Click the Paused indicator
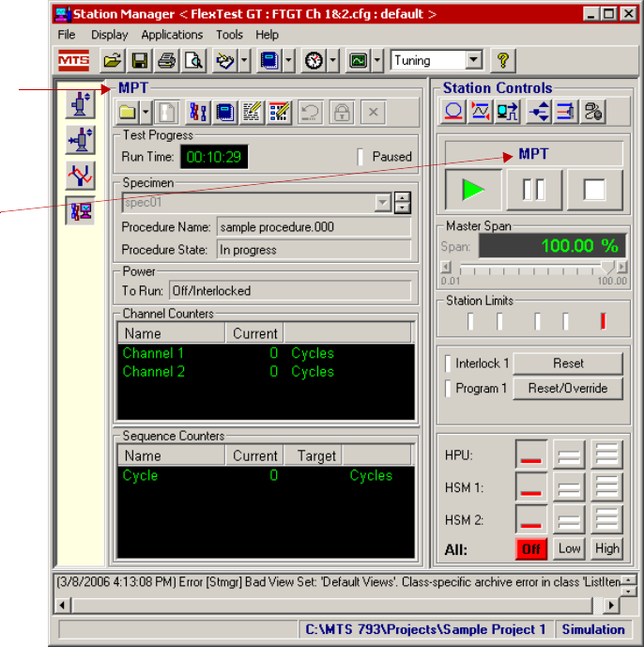This screenshot has width=644, height=647. point(360,157)
